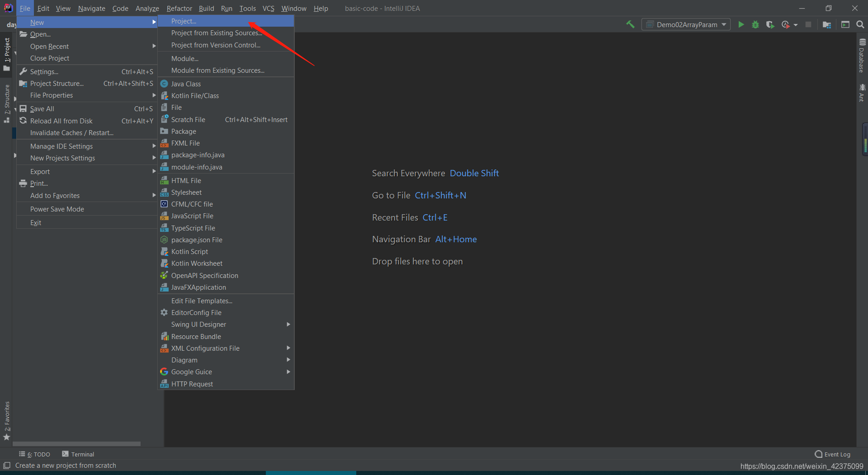Viewport: 868px width, 475px height.
Task: Expand File Properties submenu
Action: pyautogui.click(x=87, y=95)
